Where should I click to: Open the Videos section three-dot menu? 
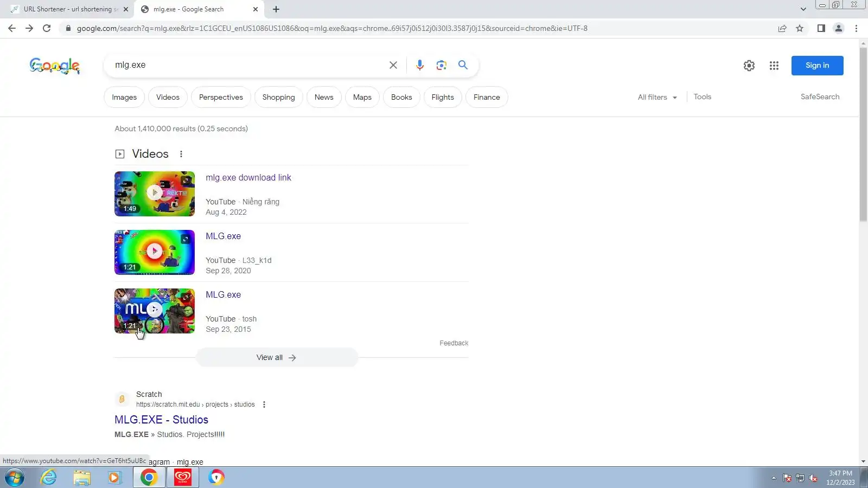[181, 154]
